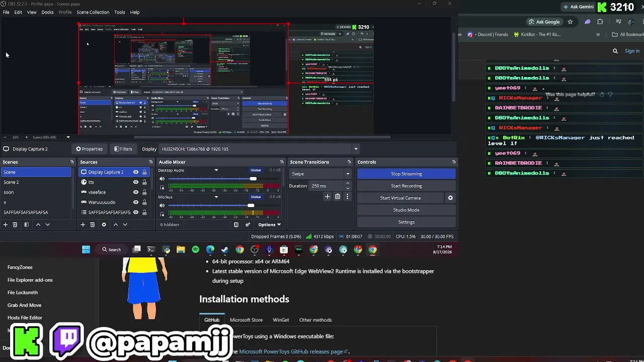Open the preview scaling dropdown arrow
The image size is (644, 362).
[x=68, y=137]
